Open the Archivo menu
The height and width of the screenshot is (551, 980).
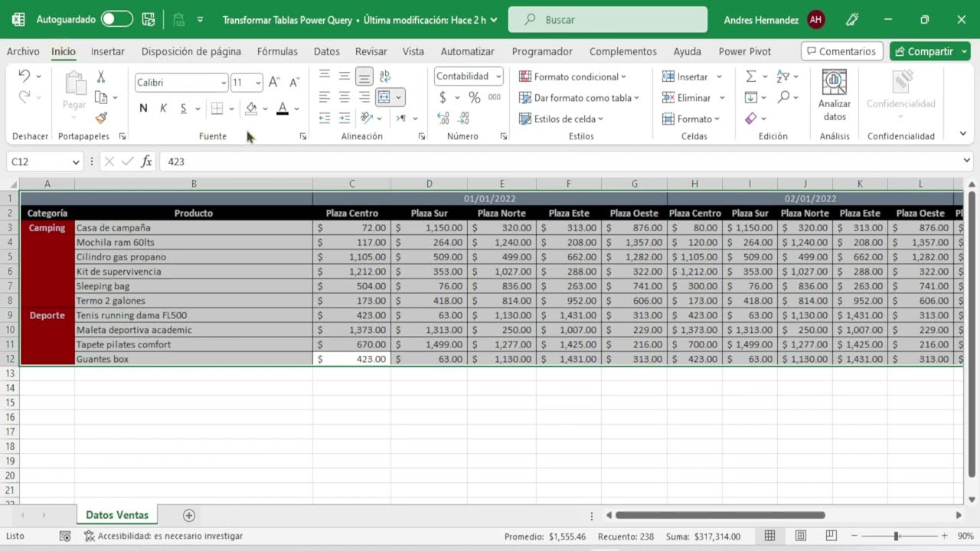(23, 51)
